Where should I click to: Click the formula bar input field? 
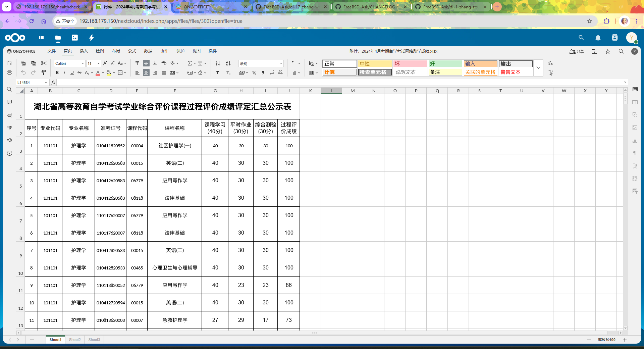pos(339,83)
